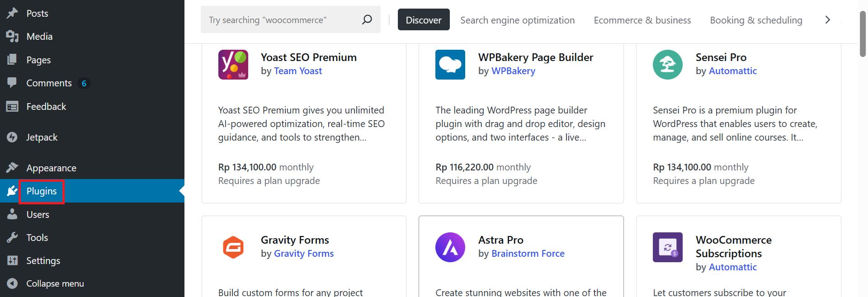Click the Collapse menu arrow icon

tap(12, 283)
